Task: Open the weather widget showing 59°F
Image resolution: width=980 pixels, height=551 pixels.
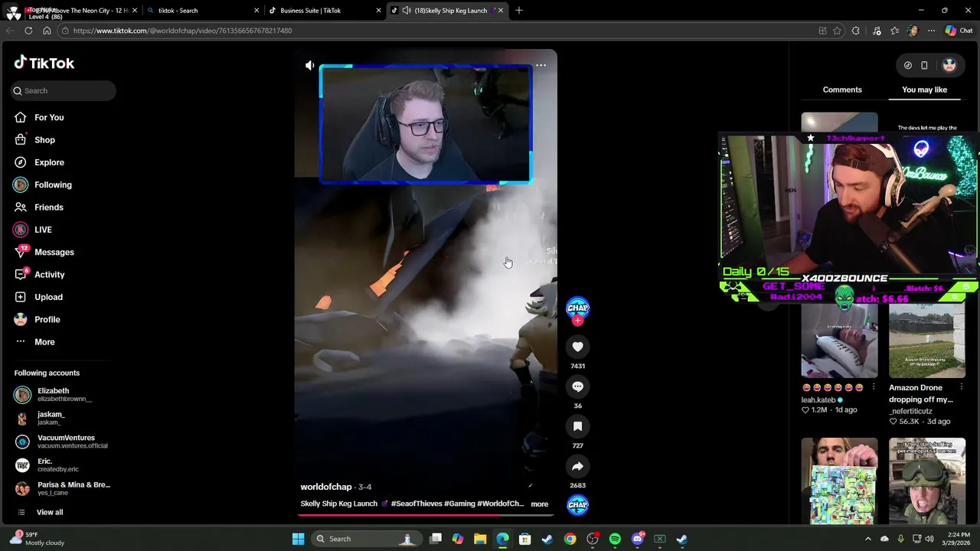Action: pos(38,539)
